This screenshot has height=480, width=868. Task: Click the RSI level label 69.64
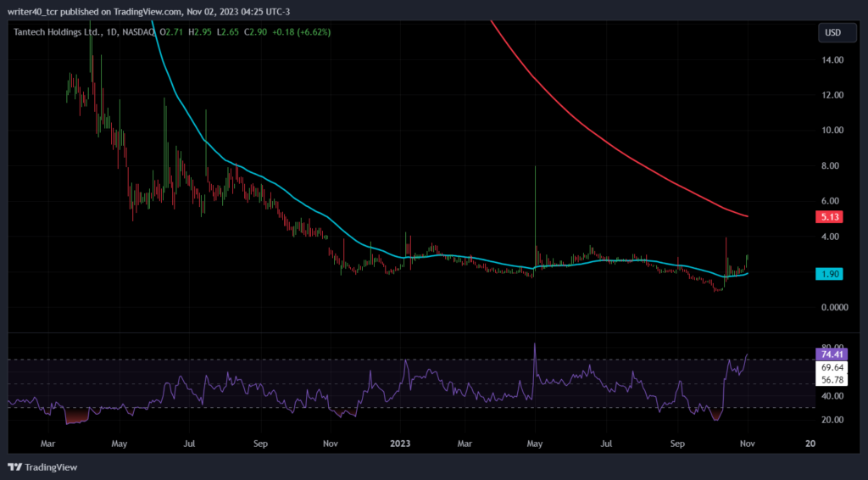click(x=832, y=367)
